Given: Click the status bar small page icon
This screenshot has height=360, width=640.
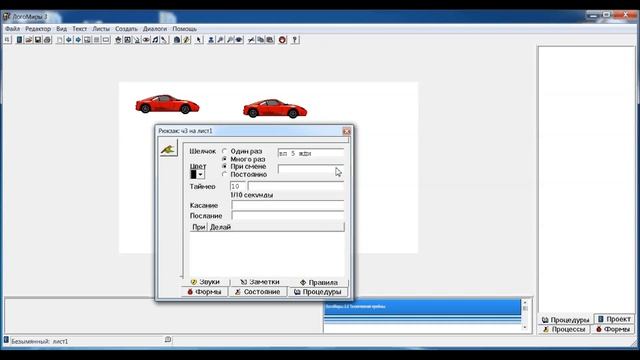Looking at the screenshot, I should (x=168, y=340).
